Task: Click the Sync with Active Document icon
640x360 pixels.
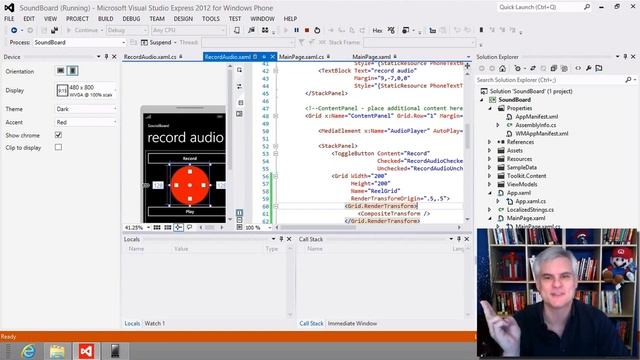Action: pos(533,68)
